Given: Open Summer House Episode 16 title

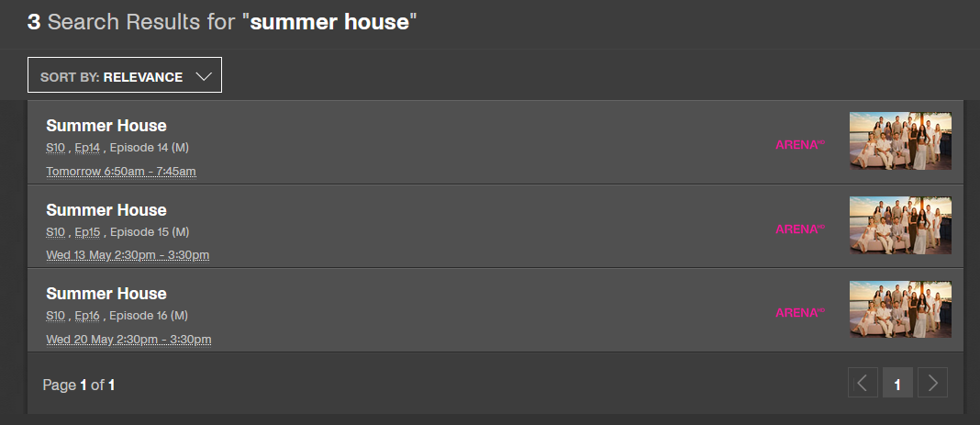Looking at the screenshot, I should point(106,294).
